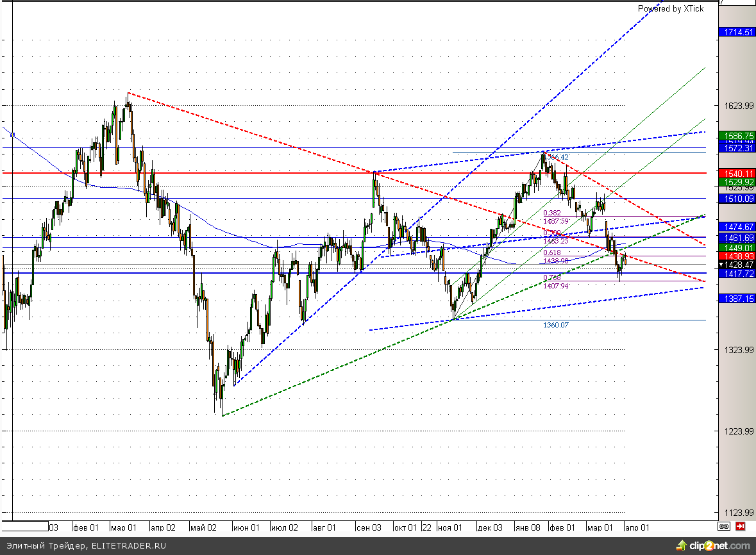
Task: Click the 'янв 08' date on the time axis
Action: point(528,527)
